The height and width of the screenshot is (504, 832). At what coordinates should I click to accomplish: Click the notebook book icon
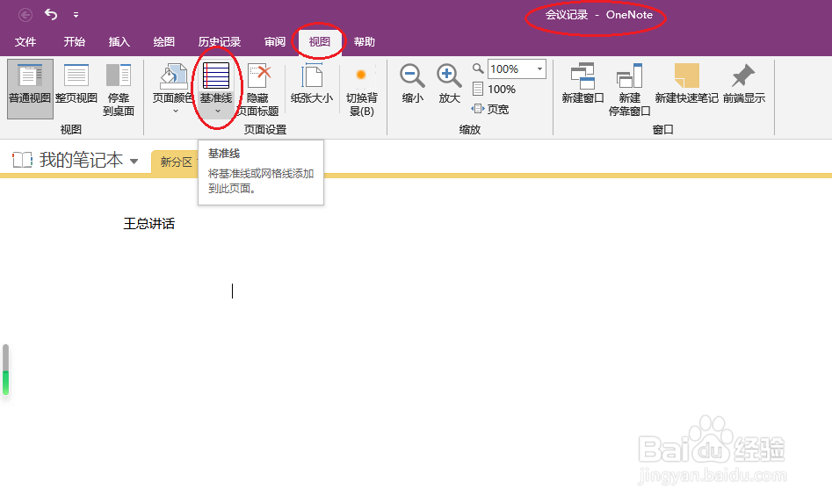22,160
